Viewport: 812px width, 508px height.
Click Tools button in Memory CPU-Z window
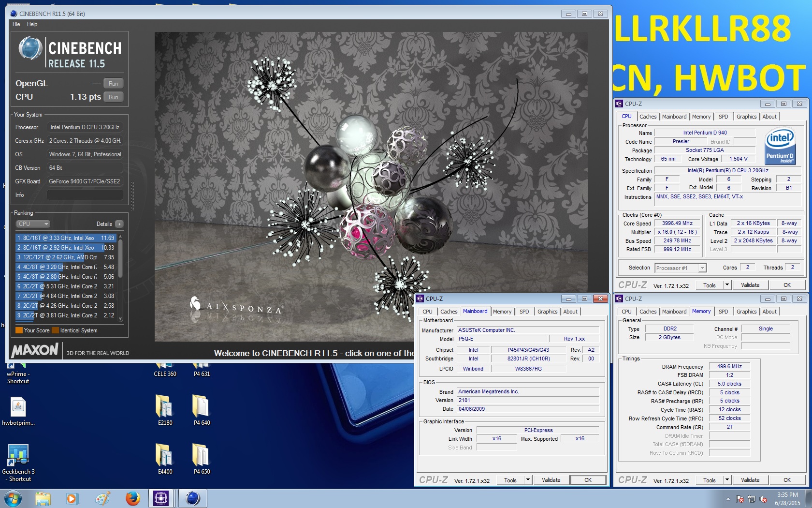709,480
